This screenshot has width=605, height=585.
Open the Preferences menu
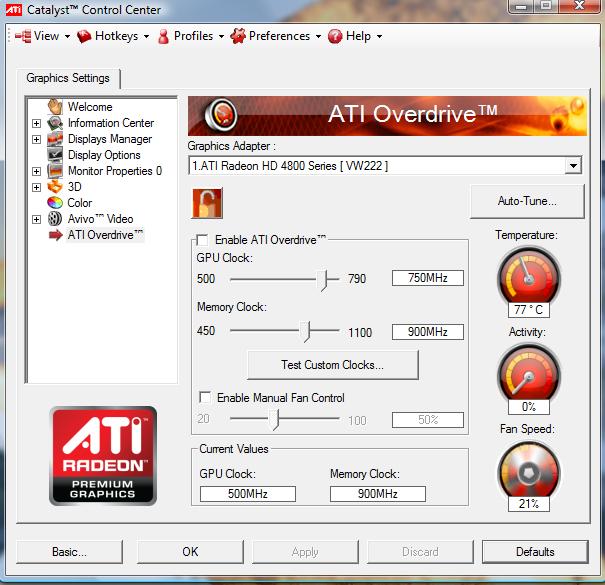pyautogui.click(x=279, y=36)
